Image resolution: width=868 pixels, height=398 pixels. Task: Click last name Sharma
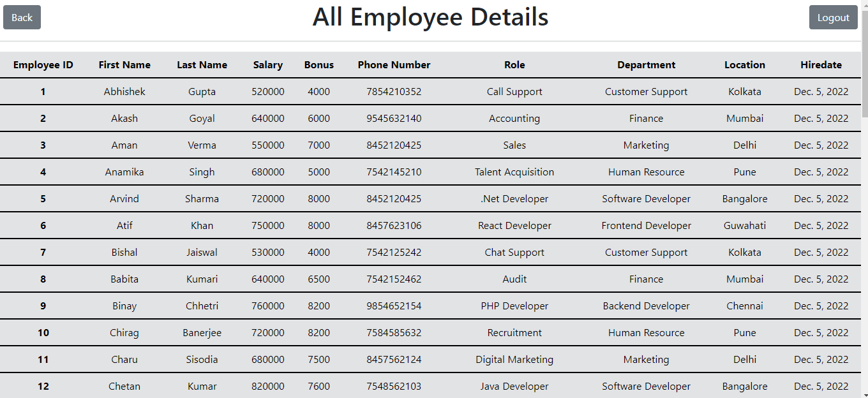202,199
